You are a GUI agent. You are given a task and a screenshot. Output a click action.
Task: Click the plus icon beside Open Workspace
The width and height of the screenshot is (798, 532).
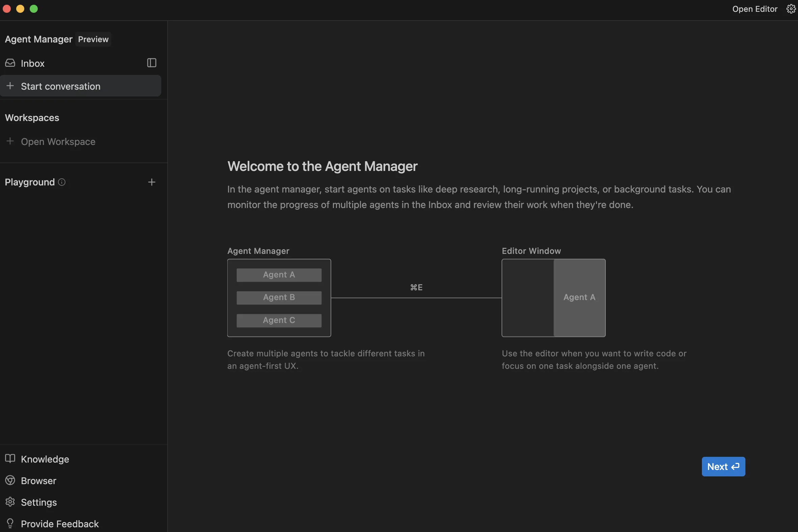tap(10, 142)
